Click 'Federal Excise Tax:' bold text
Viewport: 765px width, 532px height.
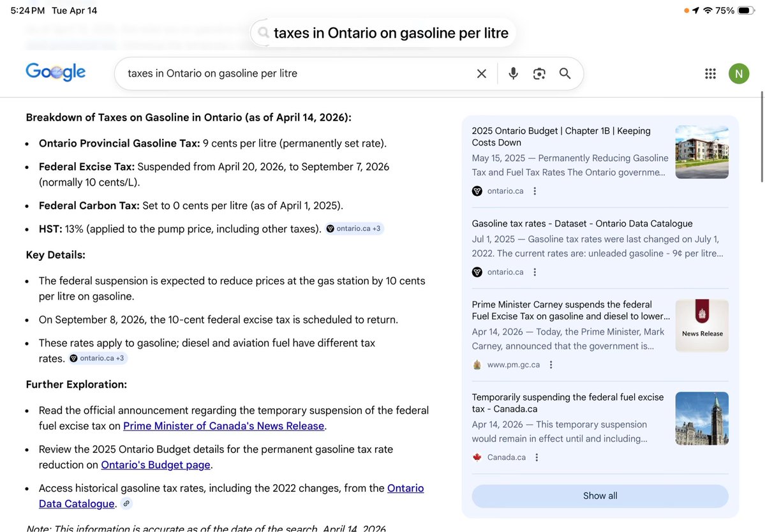(87, 166)
